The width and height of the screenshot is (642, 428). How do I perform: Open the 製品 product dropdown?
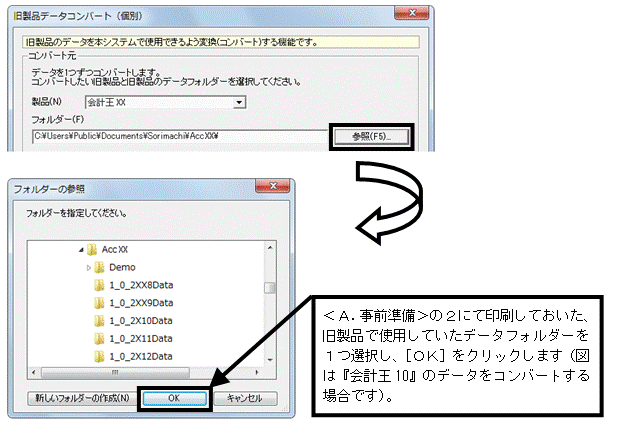pos(240,102)
